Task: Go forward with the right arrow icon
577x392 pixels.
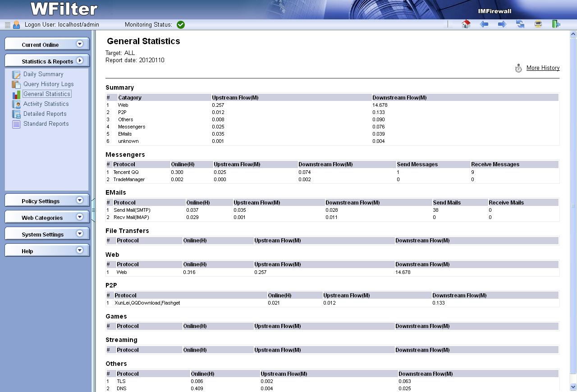Action: pos(502,24)
